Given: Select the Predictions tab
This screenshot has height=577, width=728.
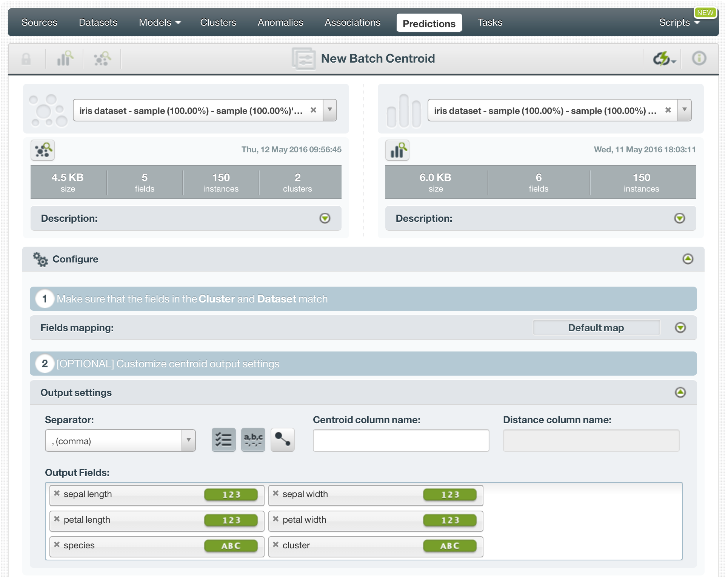Looking at the screenshot, I should coord(429,23).
